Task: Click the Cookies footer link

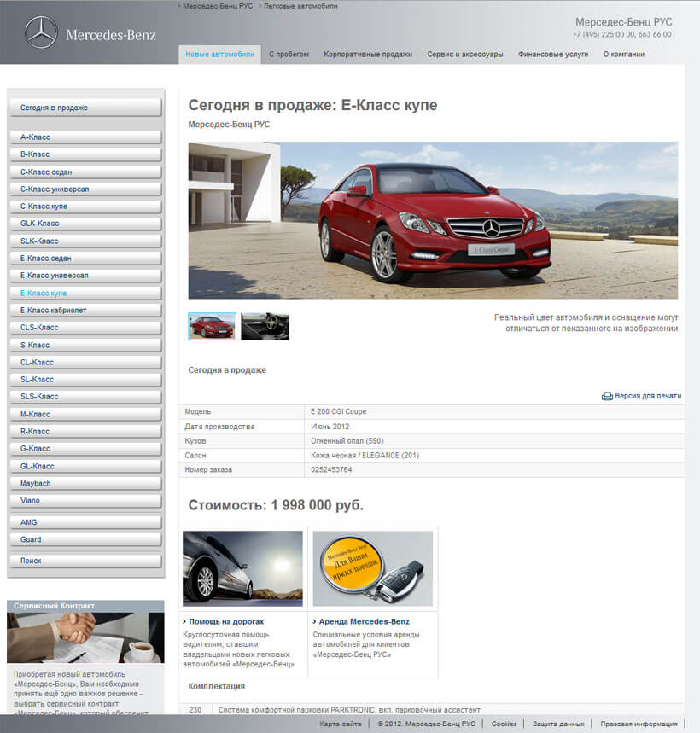Action: click(504, 724)
